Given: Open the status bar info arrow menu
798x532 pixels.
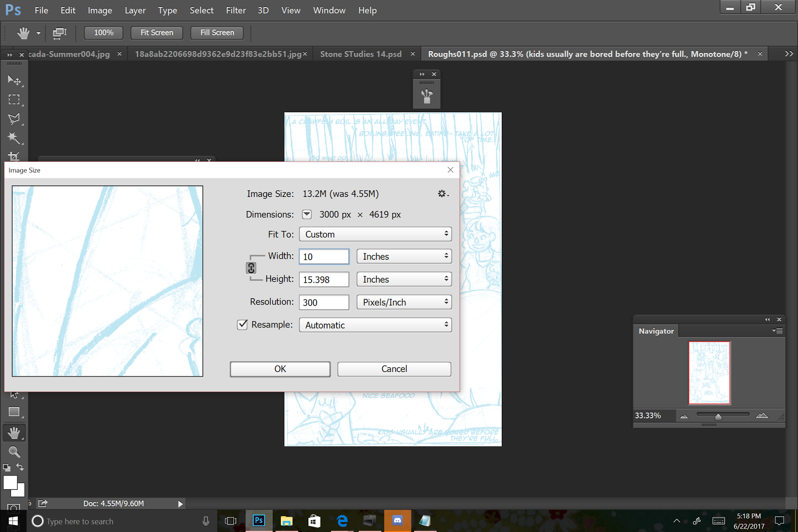Looking at the screenshot, I should pyautogui.click(x=181, y=504).
